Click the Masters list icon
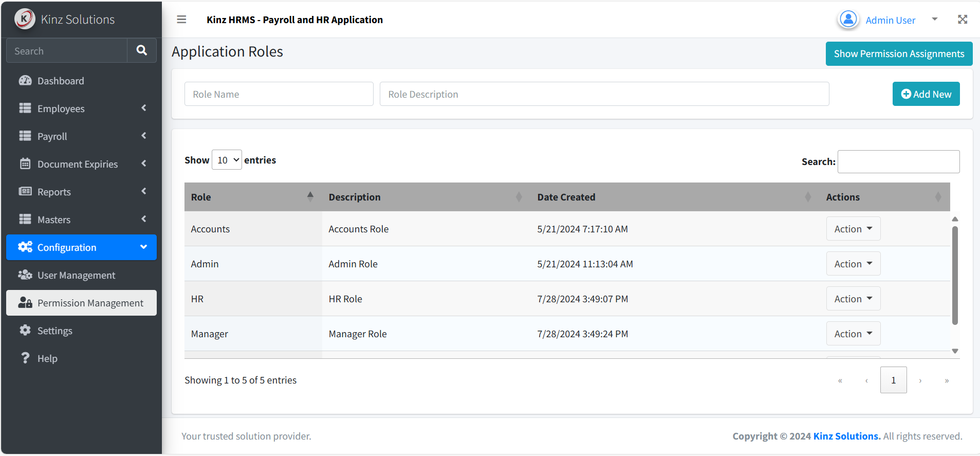 25,219
